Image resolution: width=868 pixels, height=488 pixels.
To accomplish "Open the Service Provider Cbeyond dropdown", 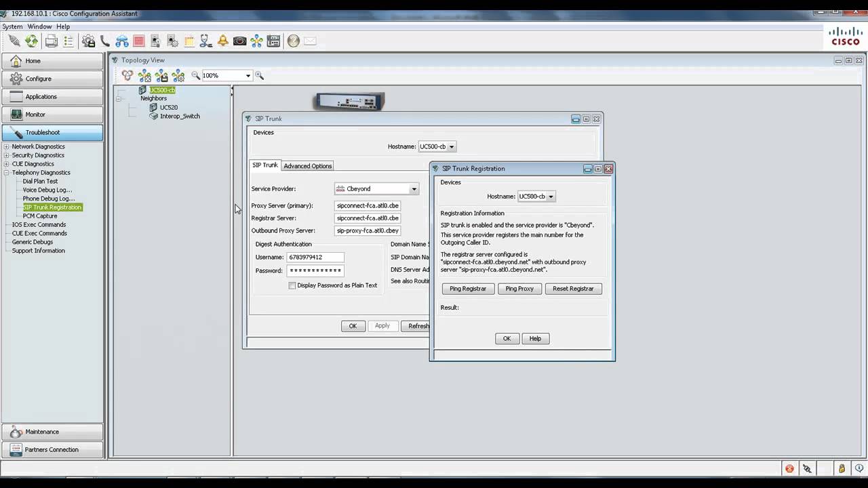I will (x=414, y=189).
